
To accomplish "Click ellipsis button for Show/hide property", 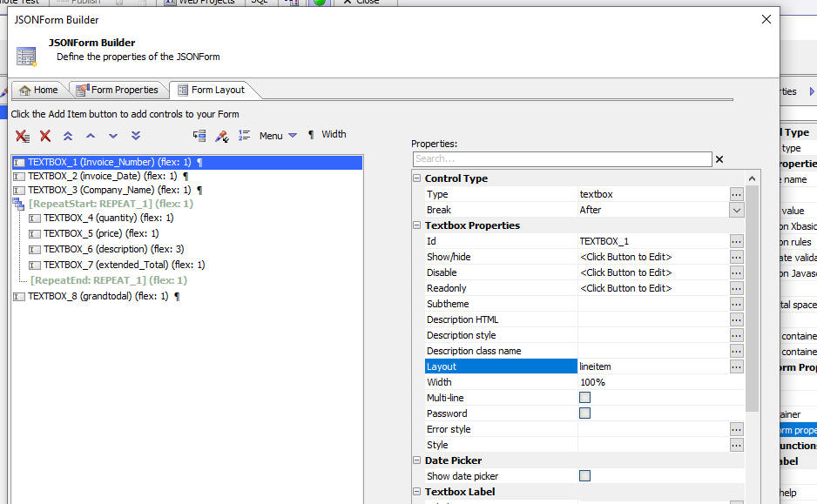I will pos(736,257).
